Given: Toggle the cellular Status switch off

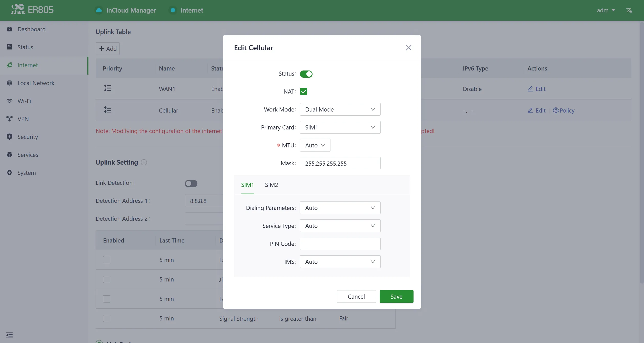Looking at the screenshot, I should click(306, 74).
